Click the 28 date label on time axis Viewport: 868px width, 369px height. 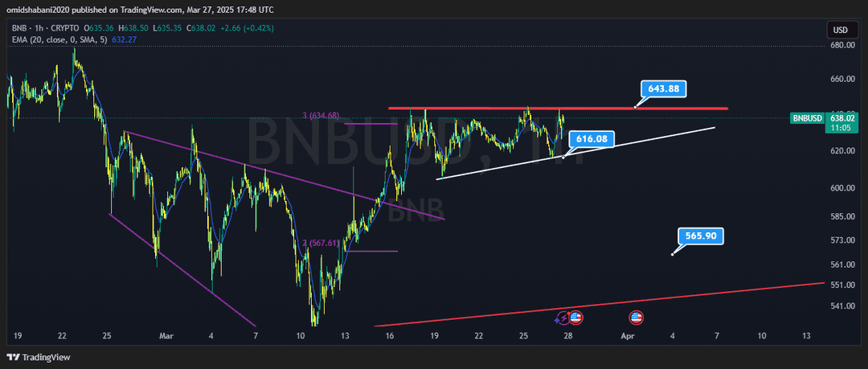[568, 336]
